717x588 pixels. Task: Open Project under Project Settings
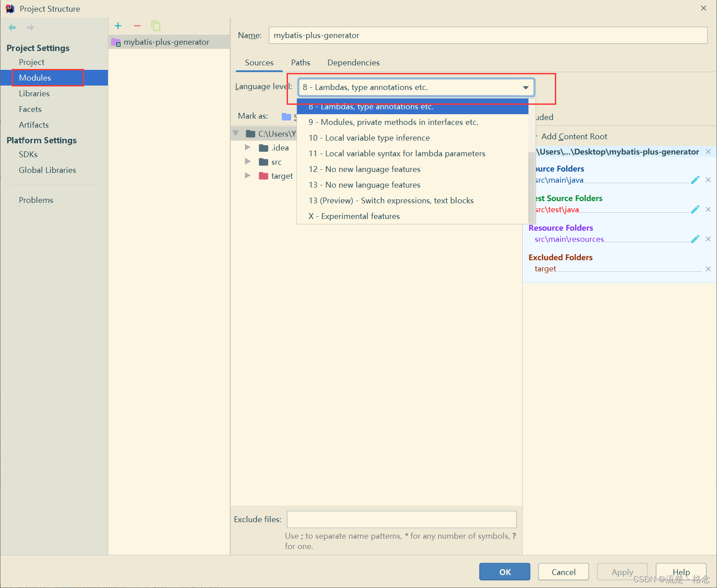point(31,62)
